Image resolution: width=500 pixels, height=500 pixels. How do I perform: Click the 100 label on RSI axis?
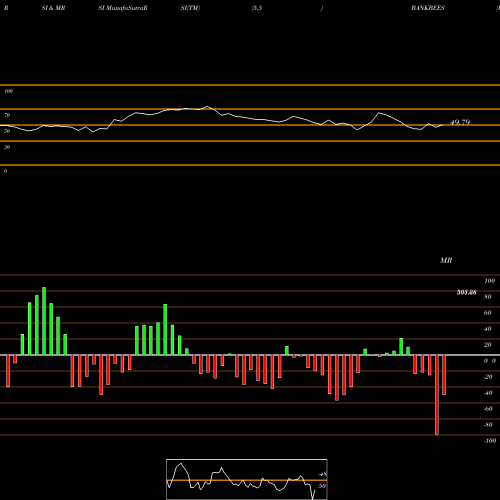[x=8, y=91]
